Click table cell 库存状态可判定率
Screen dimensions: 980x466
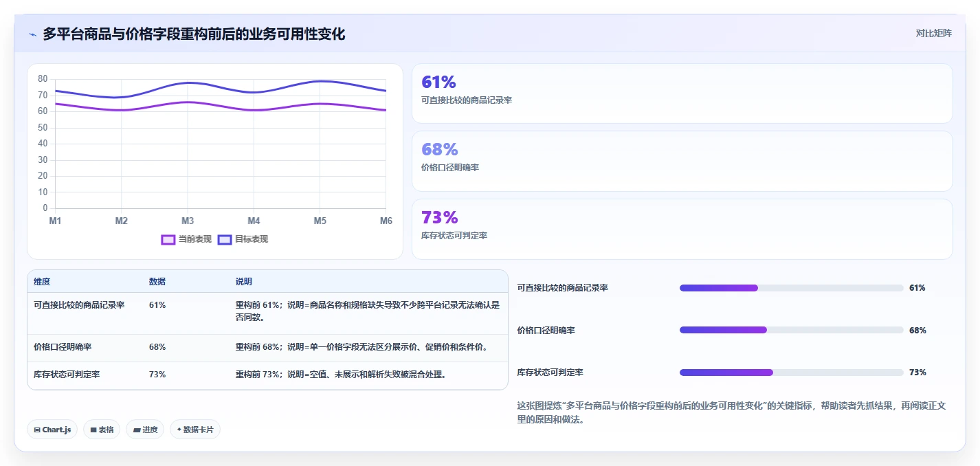click(x=67, y=375)
